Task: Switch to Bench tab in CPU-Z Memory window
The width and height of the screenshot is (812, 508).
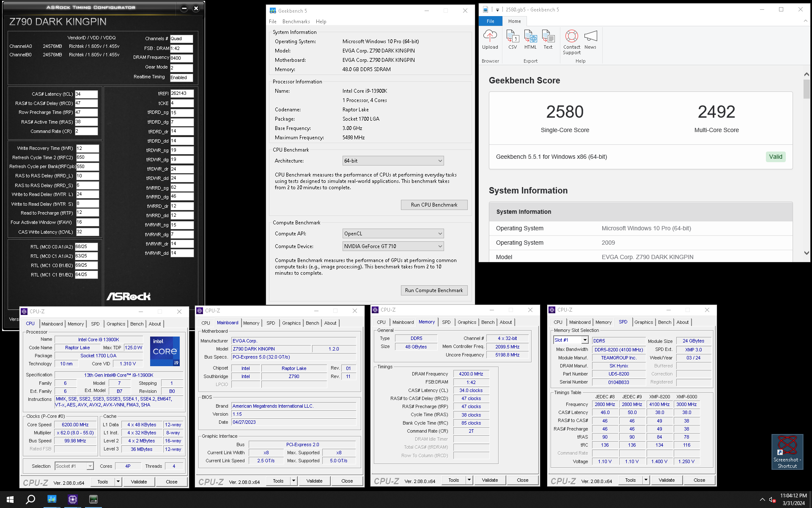Action: point(488,322)
